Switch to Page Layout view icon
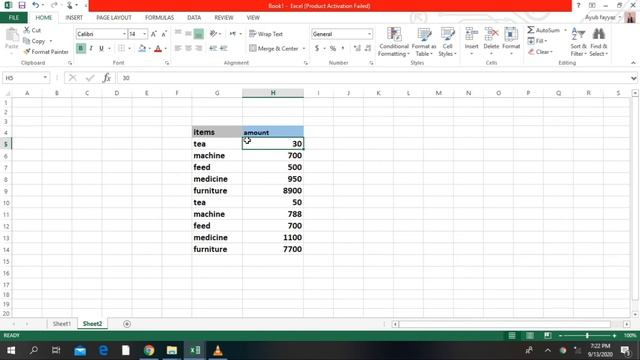 tap(530, 336)
